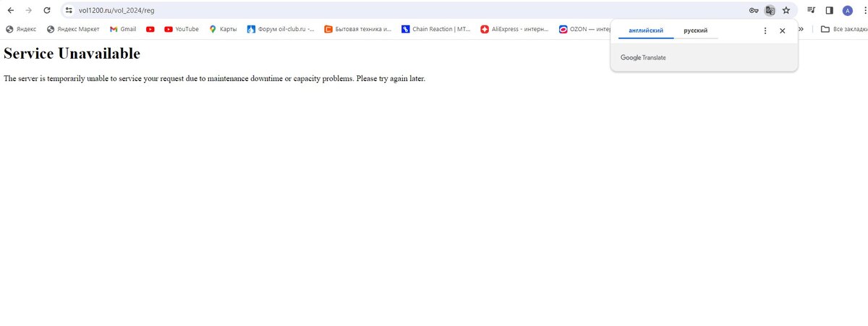Viewport: 868px width, 326px height.
Task: Click the server temporarily unable message text
Action: [214, 78]
